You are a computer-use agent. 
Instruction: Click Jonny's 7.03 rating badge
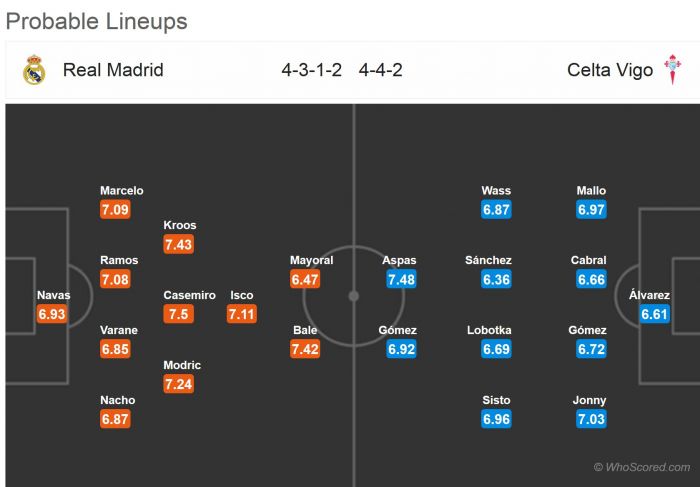tap(591, 419)
